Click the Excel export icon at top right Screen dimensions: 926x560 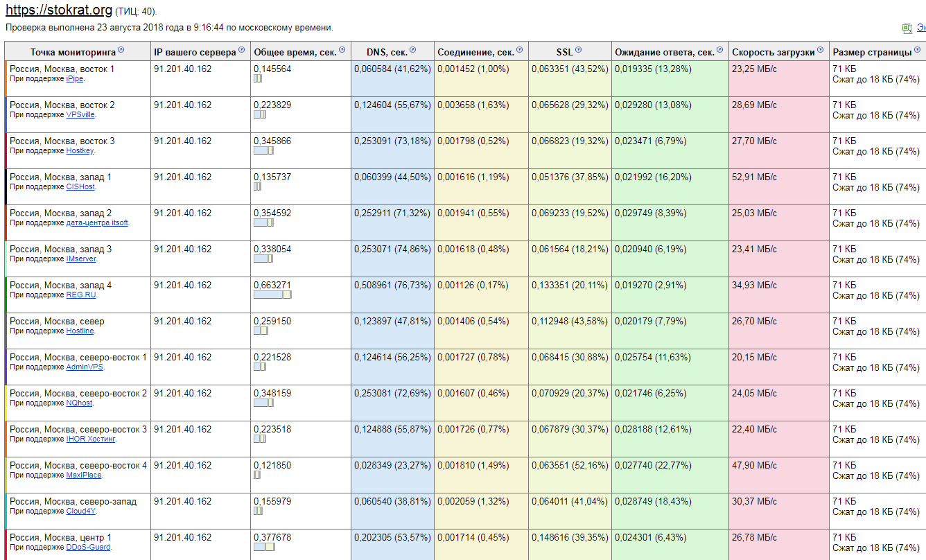[x=907, y=28]
